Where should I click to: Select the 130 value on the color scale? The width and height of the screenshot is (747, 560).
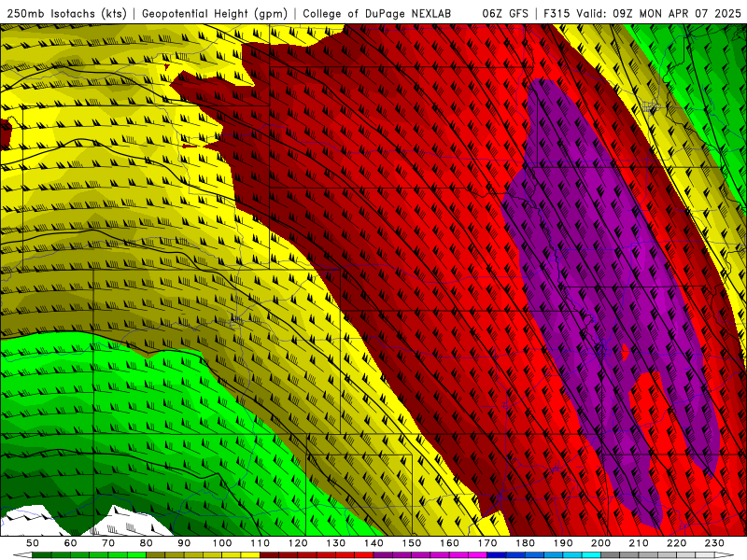tap(336, 543)
